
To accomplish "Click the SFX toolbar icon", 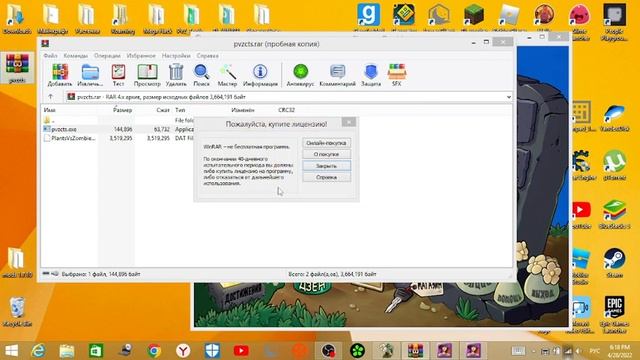I will click(396, 75).
